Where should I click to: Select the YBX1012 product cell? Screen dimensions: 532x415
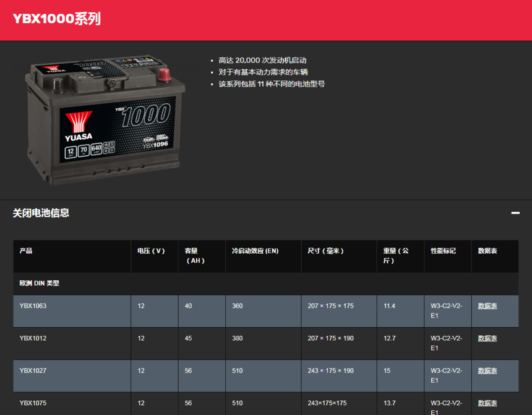72,343
